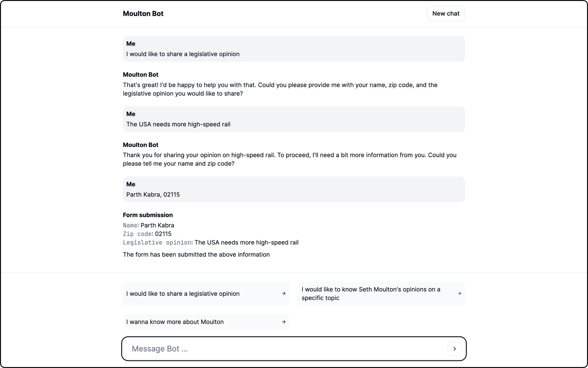The height and width of the screenshot is (368, 588).
Task: Start a New chat
Action: pos(446,13)
